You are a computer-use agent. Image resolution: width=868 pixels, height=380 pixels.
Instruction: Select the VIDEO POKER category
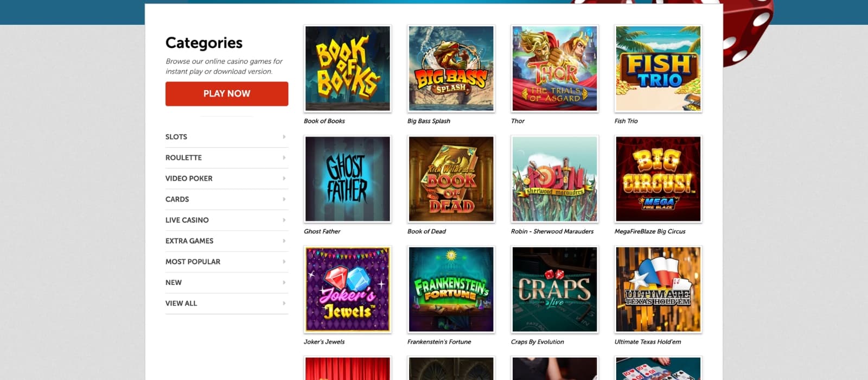[x=227, y=179]
